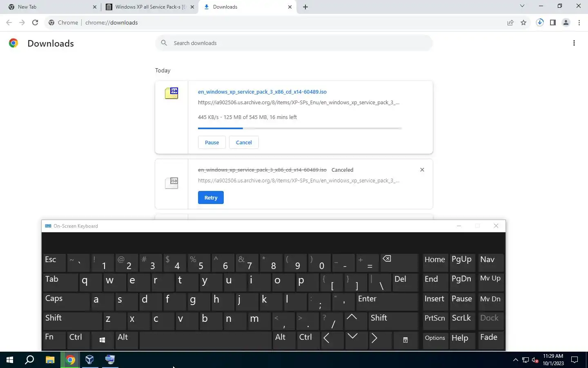Toggle Fn key on On-Screen Keyboard

pyautogui.click(x=54, y=340)
